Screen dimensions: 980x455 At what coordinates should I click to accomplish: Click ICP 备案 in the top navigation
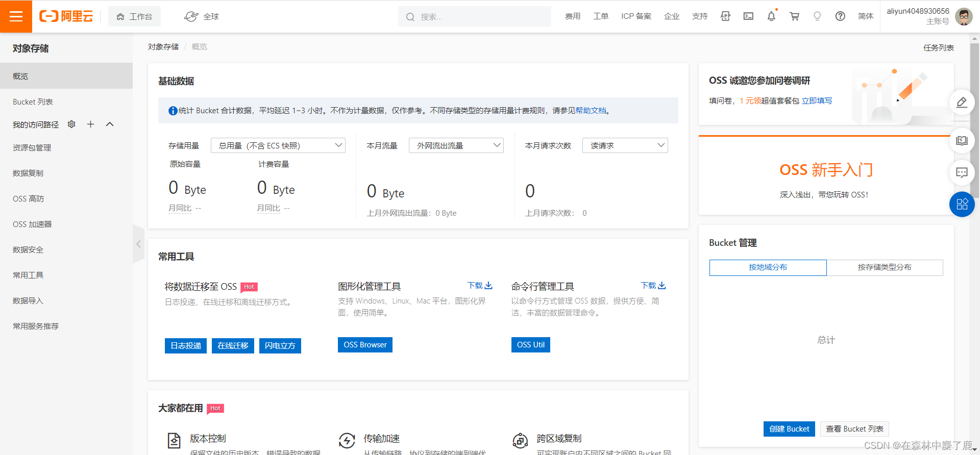pos(636,16)
